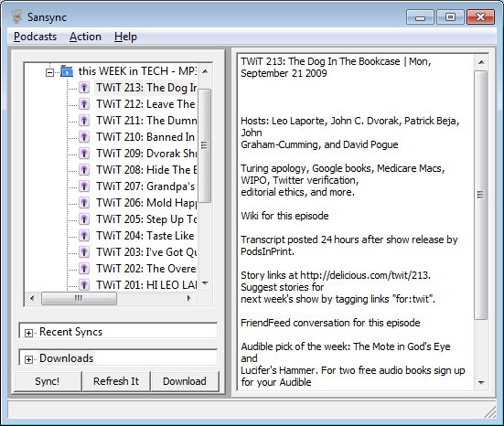Select episode TWiT 208: Hide The
The width and height of the screenshot is (504, 426).
[x=146, y=170]
